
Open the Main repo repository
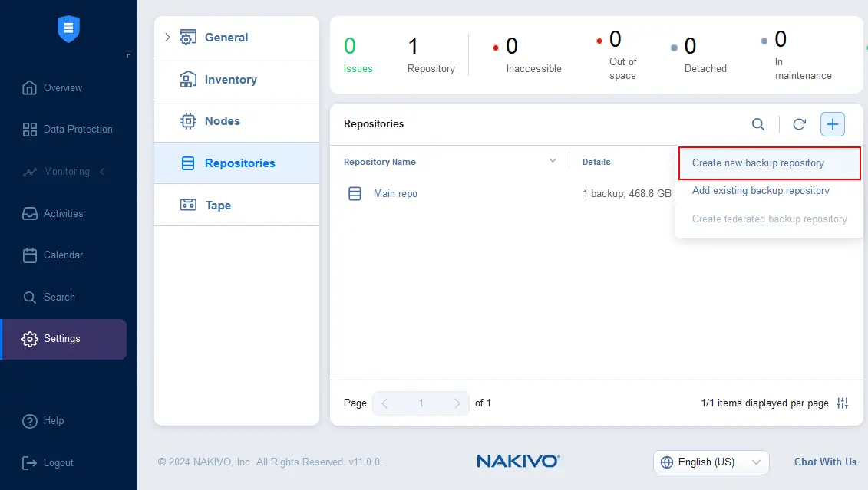(395, 193)
